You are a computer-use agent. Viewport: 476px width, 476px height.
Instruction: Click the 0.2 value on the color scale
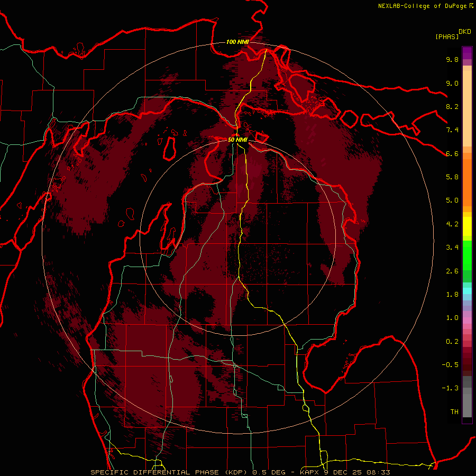pos(452,342)
